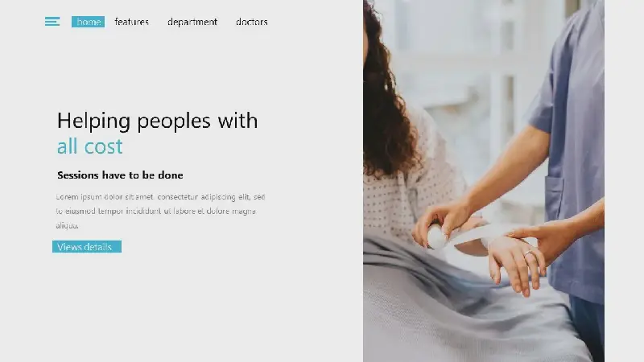Click the ring on the patient's finger
Screen dimensions: 644x362
pyautogui.click(x=529, y=253)
